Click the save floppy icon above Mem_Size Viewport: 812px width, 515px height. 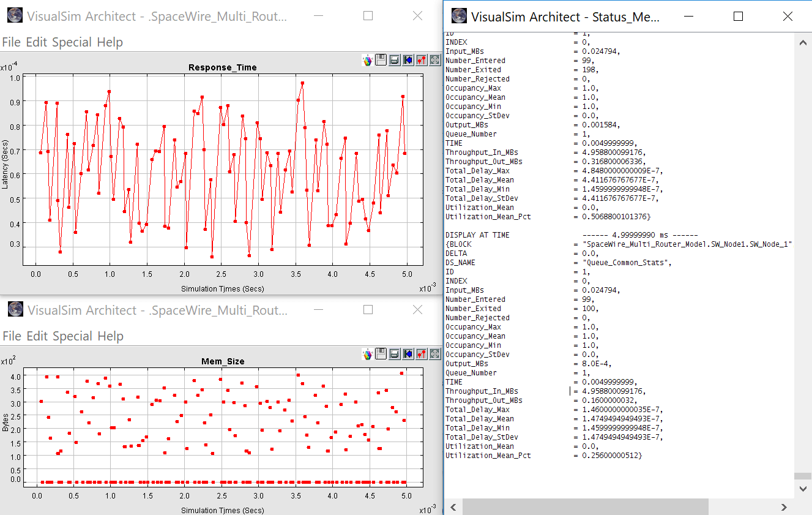pyautogui.click(x=381, y=354)
